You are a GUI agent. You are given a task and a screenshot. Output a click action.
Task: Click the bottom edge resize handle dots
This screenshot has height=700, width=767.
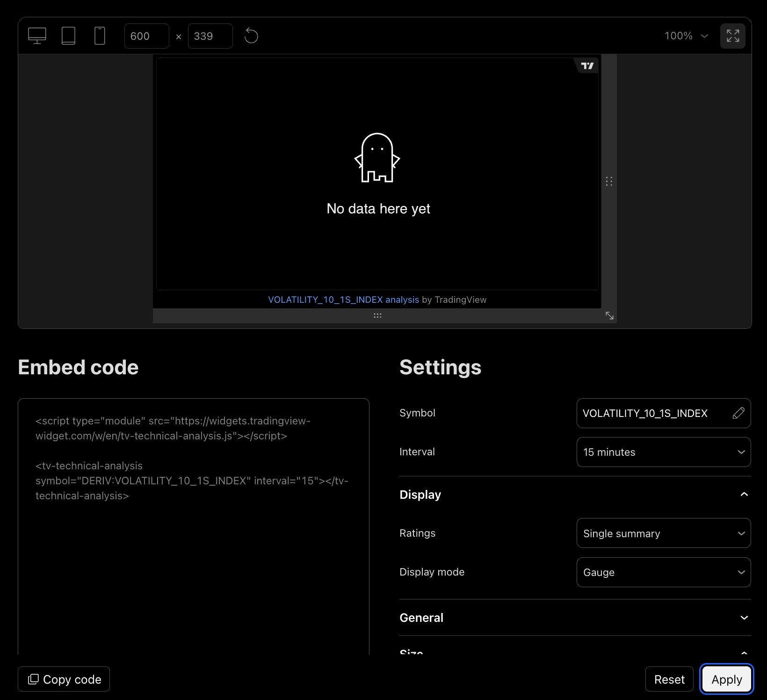click(x=377, y=316)
